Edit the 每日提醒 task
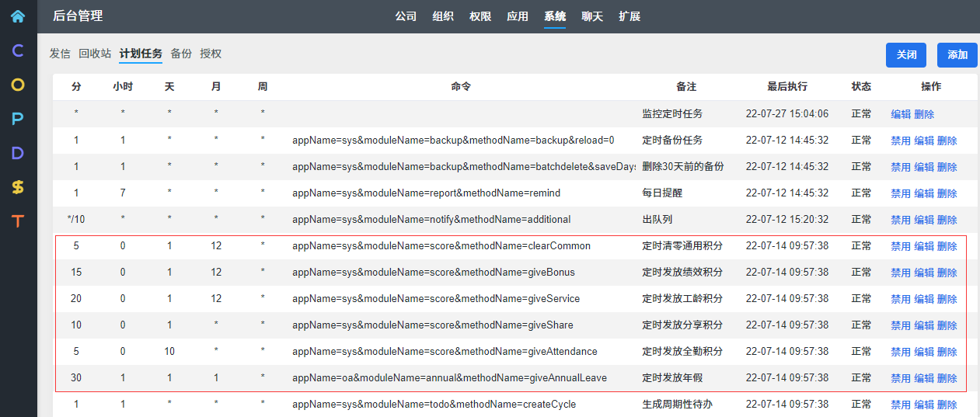The width and height of the screenshot is (980, 417). tap(924, 193)
